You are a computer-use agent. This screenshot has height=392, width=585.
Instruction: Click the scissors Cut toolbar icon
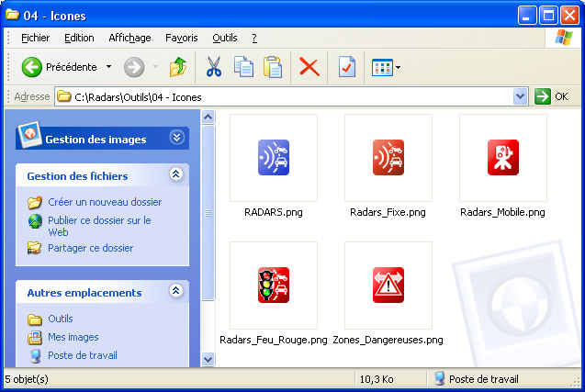(214, 67)
